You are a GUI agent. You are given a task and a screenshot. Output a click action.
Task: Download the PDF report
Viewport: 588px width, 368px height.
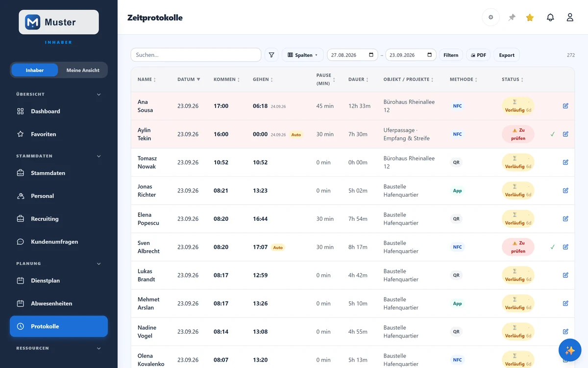[x=478, y=55]
